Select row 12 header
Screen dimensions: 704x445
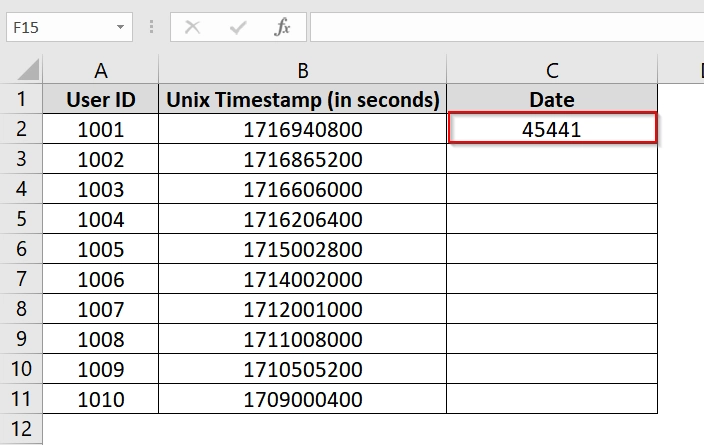(x=21, y=429)
